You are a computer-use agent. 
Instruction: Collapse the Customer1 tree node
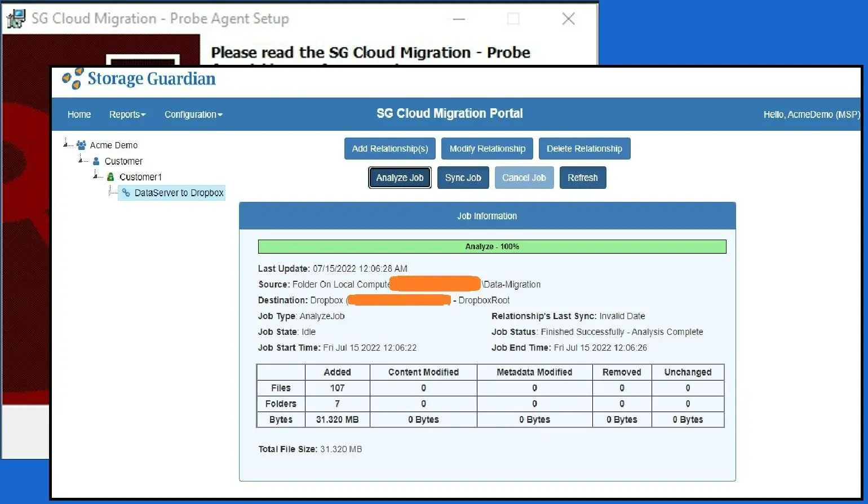(x=97, y=176)
